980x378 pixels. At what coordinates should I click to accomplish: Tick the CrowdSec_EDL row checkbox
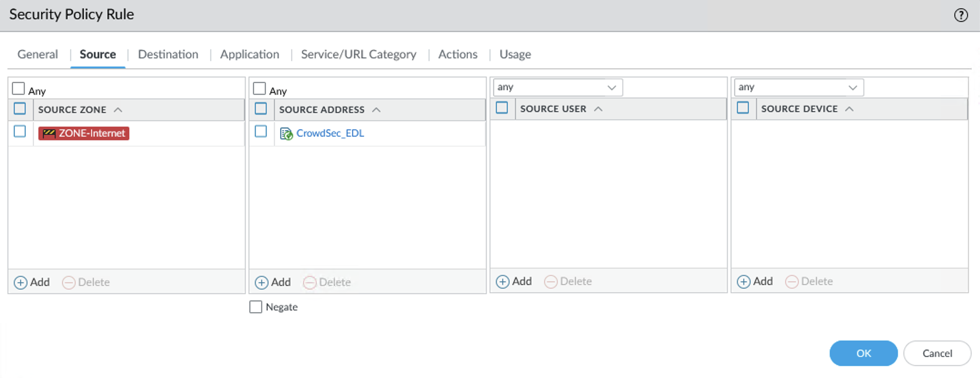coord(261,132)
